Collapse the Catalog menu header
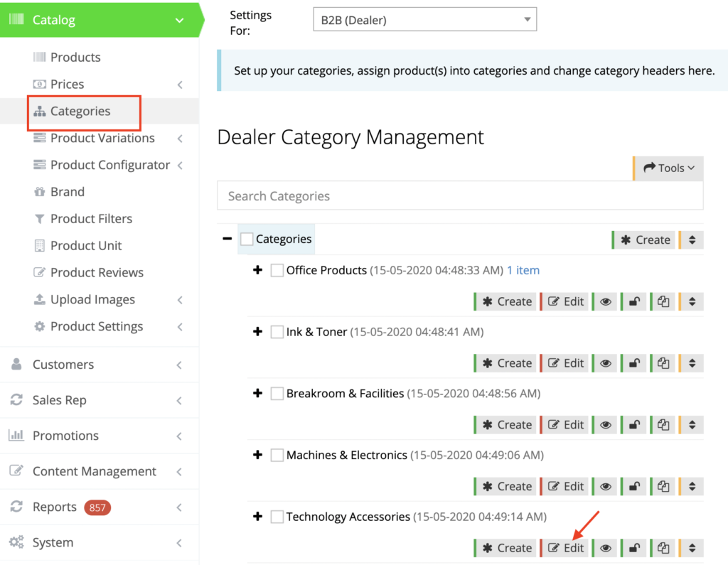This screenshot has height=565, width=728. pos(100,20)
